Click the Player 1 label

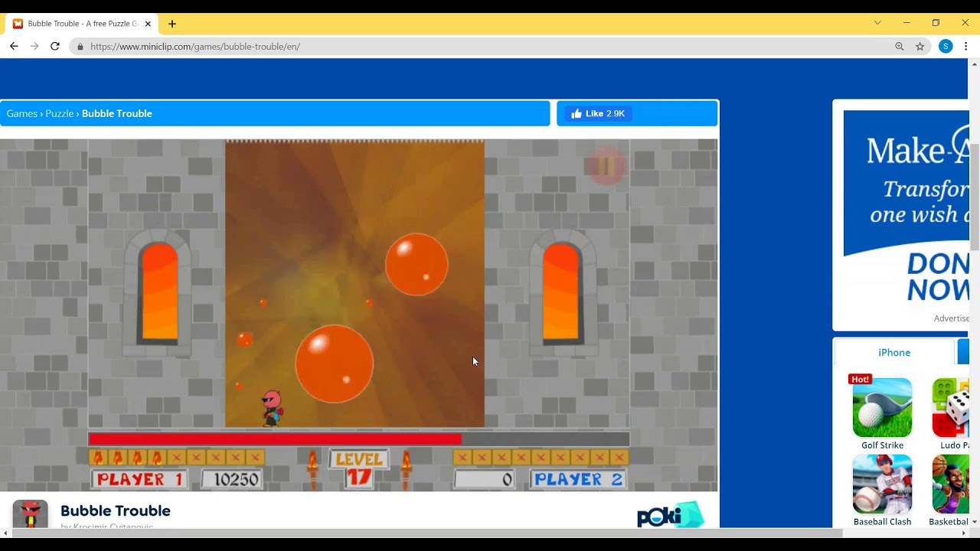point(140,479)
